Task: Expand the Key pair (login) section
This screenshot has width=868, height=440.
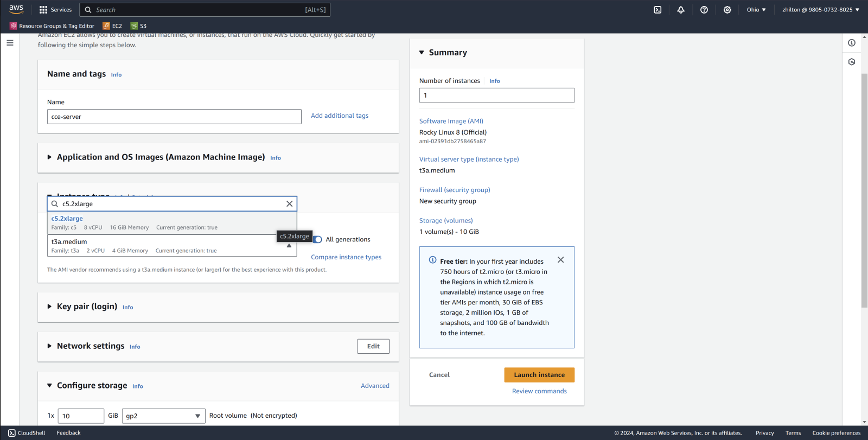Action: pyautogui.click(x=49, y=307)
